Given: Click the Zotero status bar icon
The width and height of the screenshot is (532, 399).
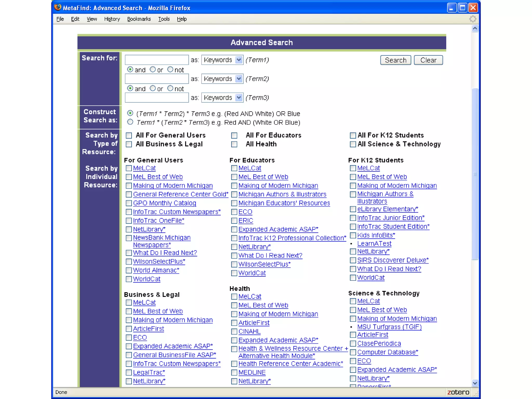Looking at the screenshot, I should pyautogui.click(x=458, y=392).
